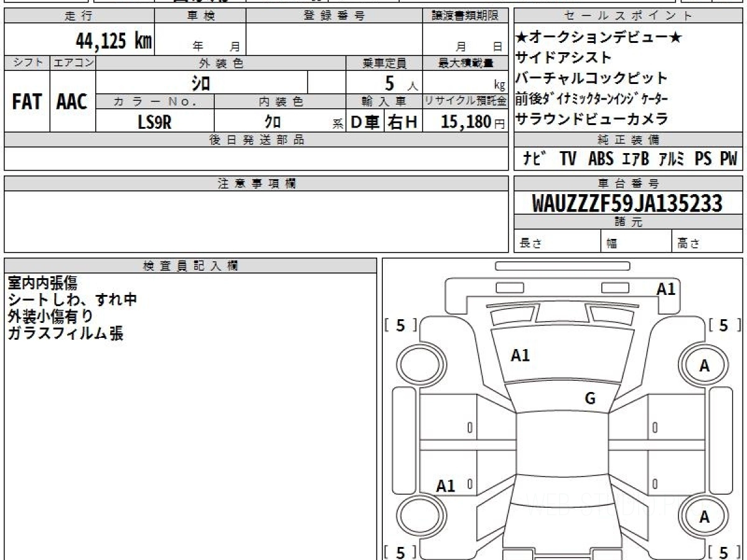
Task: Click the 長さ dimension label
Action: (531, 243)
